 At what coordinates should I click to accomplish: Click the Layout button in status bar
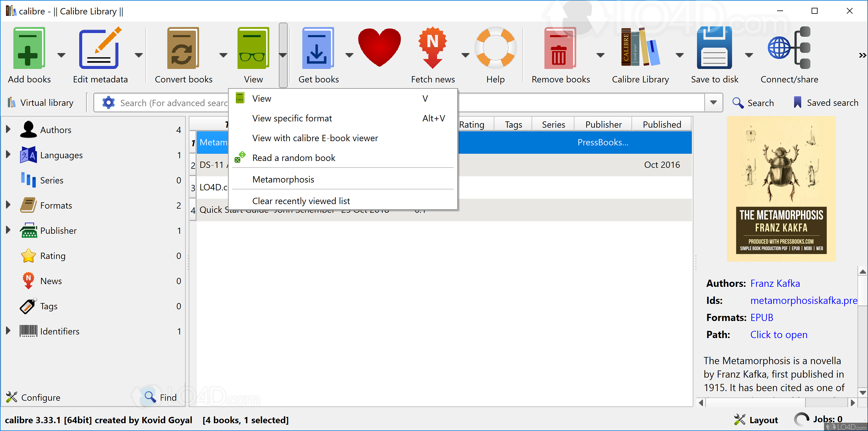coord(756,420)
